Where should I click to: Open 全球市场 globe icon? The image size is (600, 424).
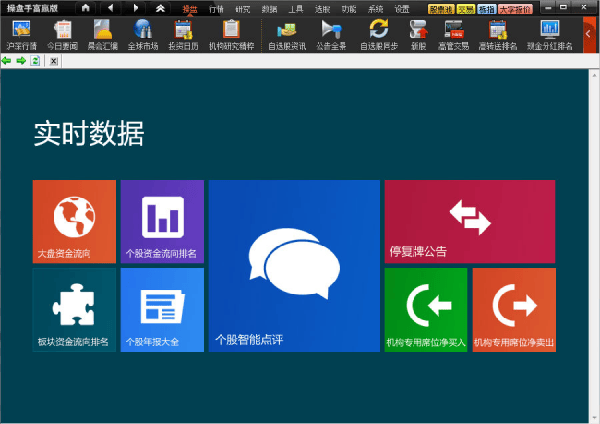pos(143,34)
